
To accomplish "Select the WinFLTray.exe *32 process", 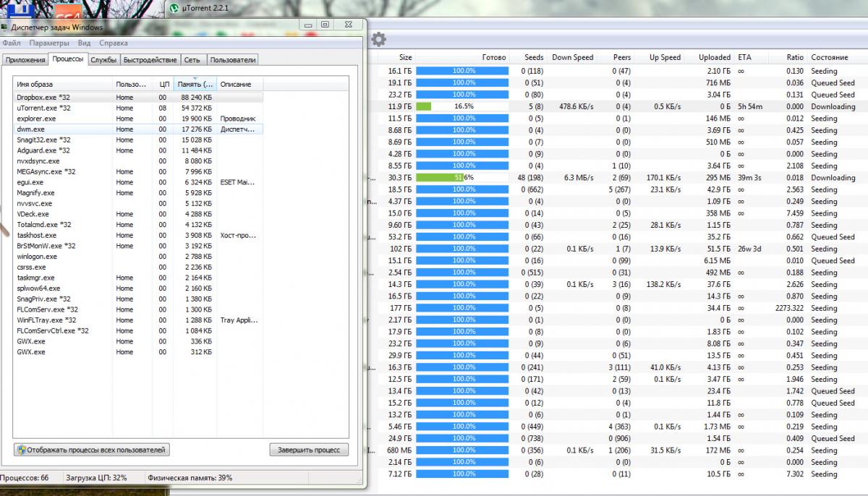I will [138, 320].
